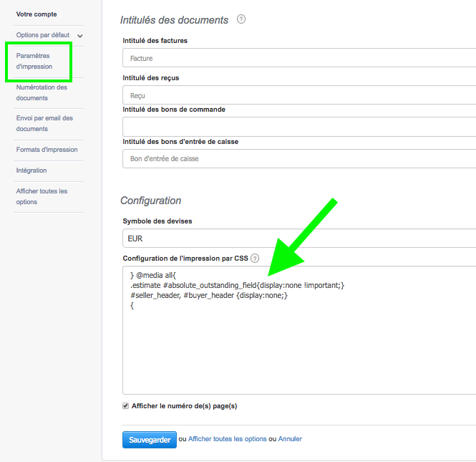Viewport: 476px width, 462px height.
Task: Focus the Intitulé des bons de commande field
Action: 299,127
